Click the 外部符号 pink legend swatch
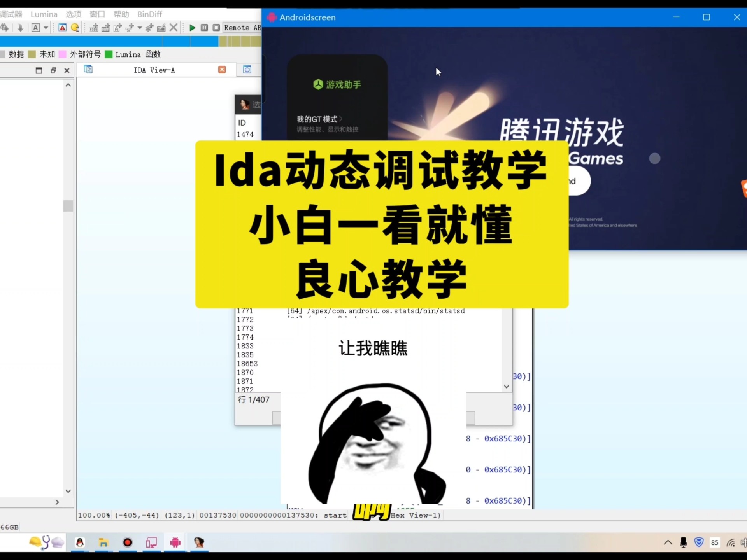The height and width of the screenshot is (560, 747). pyautogui.click(x=62, y=54)
